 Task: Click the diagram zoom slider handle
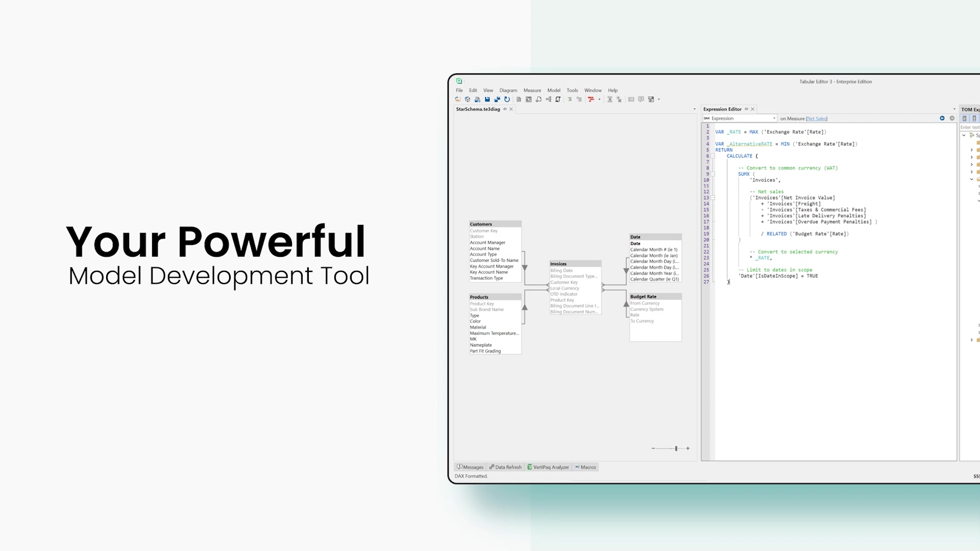pyautogui.click(x=676, y=448)
